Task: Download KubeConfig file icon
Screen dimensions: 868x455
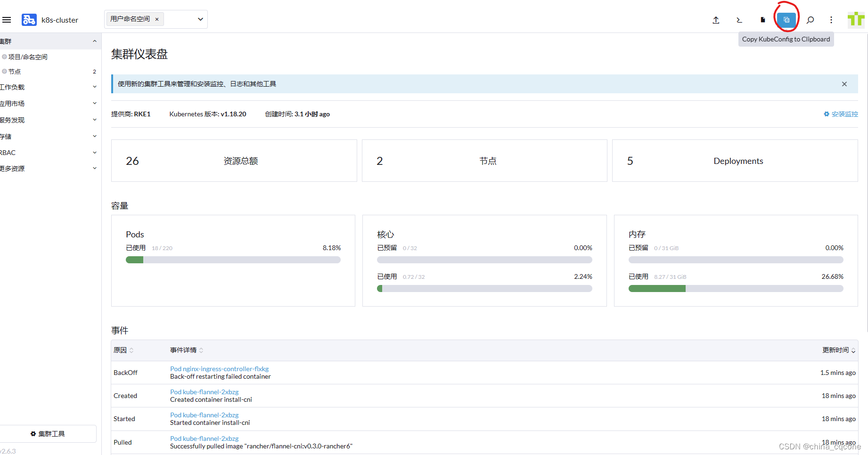Action: tap(762, 20)
